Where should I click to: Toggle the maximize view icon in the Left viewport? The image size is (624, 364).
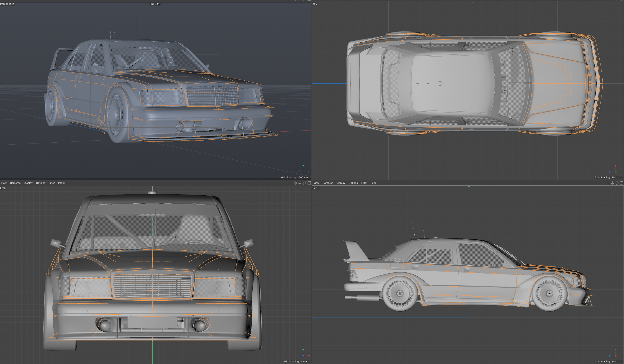tap(621, 183)
